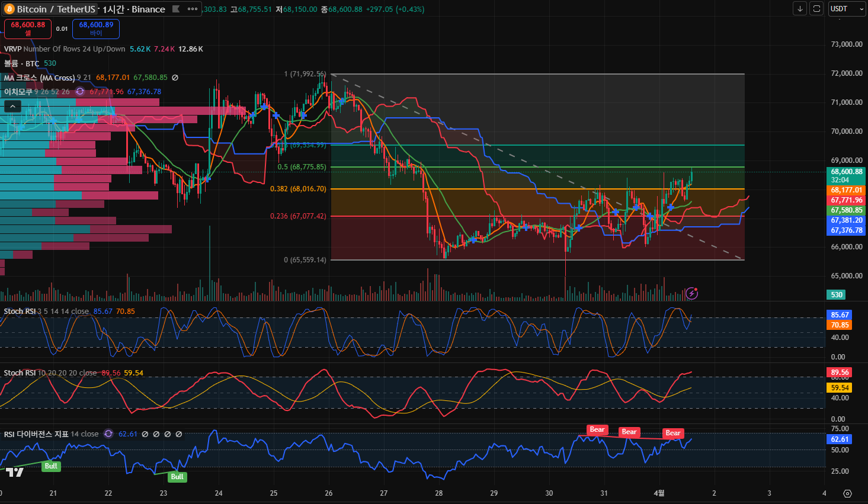The width and height of the screenshot is (868, 504).
Task: Click the Bitcoin symbol logo icon
Action: 9,9
